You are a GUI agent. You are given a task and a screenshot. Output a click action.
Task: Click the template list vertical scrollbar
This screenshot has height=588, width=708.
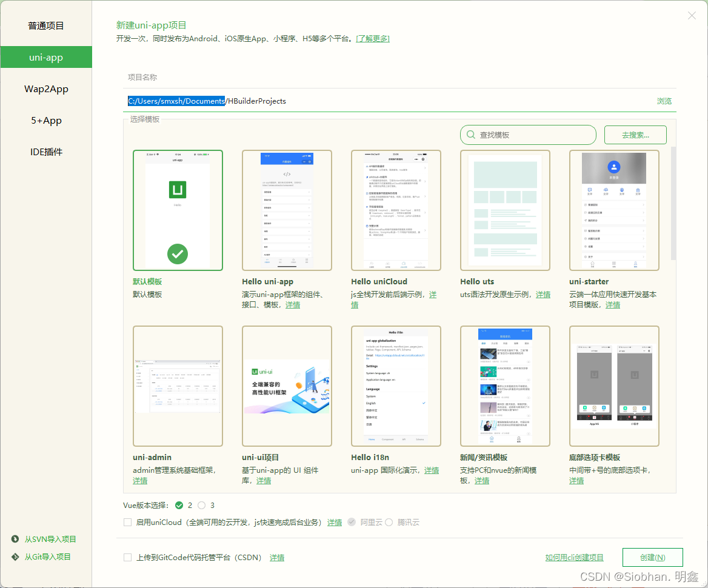pos(673,203)
